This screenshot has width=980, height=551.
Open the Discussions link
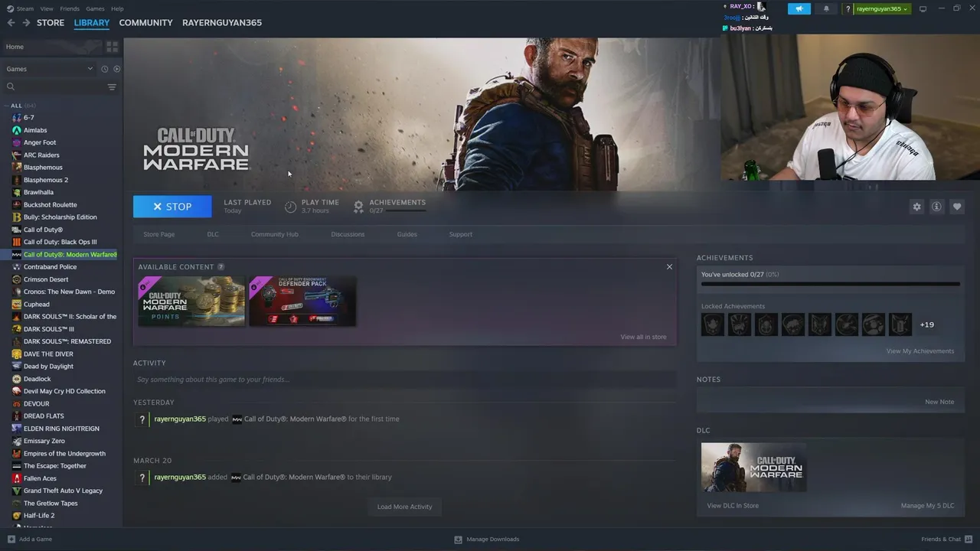click(x=348, y=234)
